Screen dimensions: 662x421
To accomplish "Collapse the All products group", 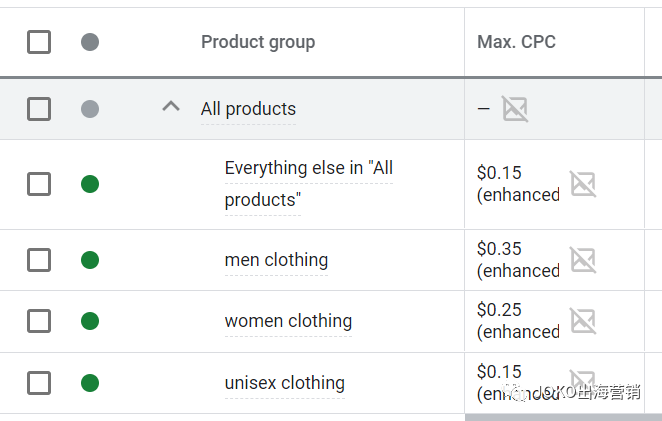I will (171, 107).
